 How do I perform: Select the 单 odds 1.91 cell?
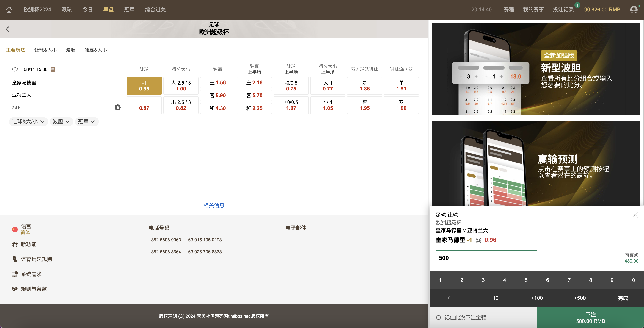click(x=401, y=86)
